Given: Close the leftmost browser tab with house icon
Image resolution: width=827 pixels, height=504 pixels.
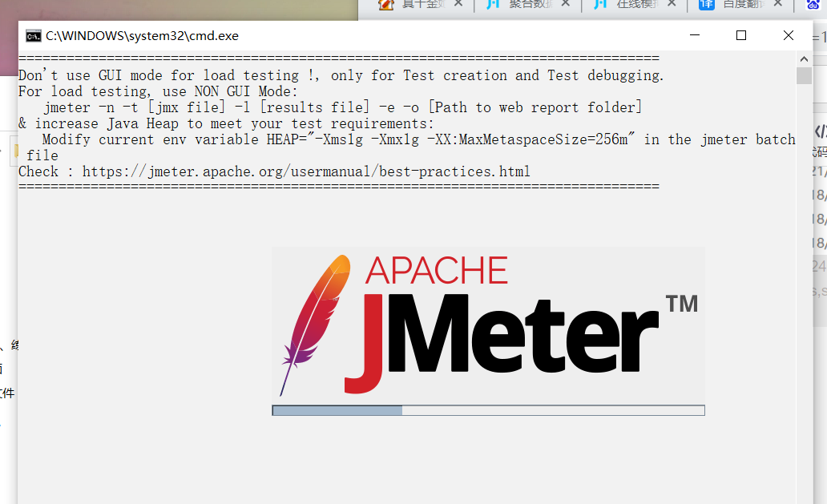Looking at the screenshot, I should pos(458,4).
